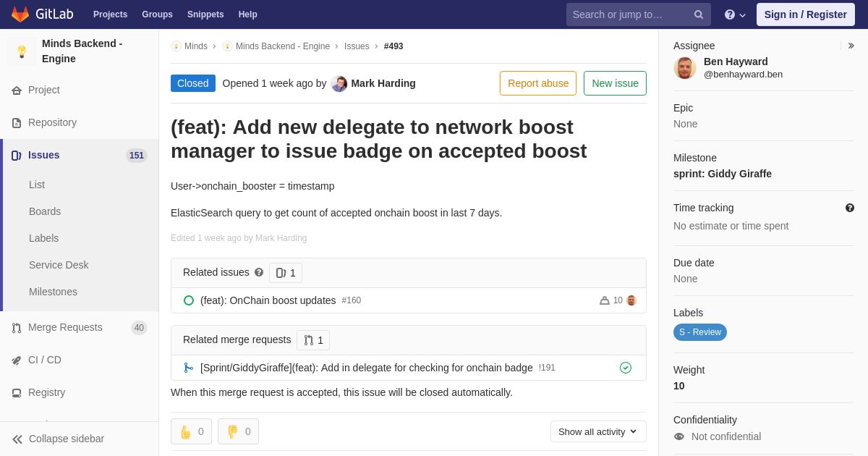
Task: Click Mark Harding's avatar image
Action: (339, 83)
